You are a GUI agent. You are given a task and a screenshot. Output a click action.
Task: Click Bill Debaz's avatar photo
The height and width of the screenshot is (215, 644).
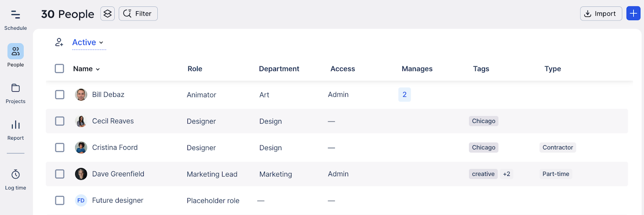(81, 95)
